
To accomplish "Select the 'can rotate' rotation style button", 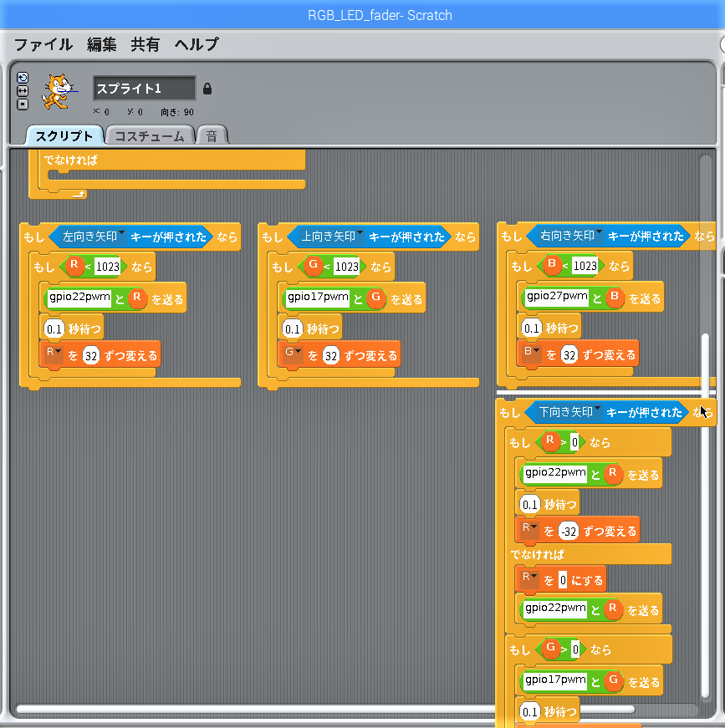I will click(23, 78).
